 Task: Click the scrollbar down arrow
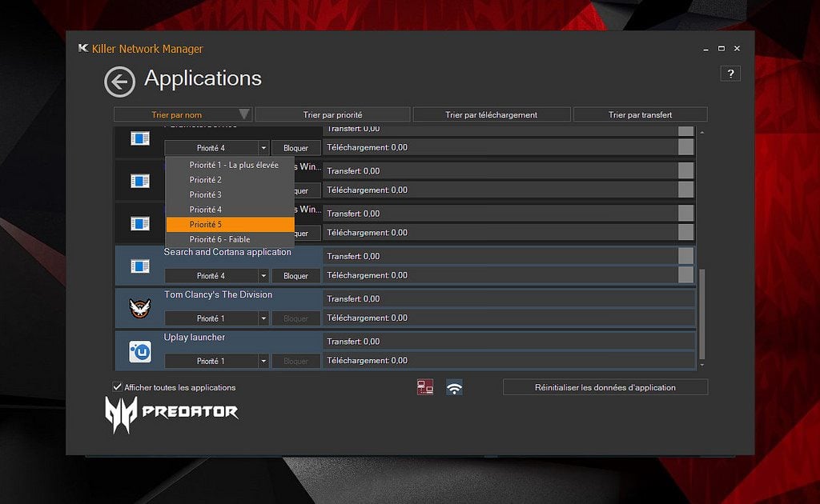[701, 365]
